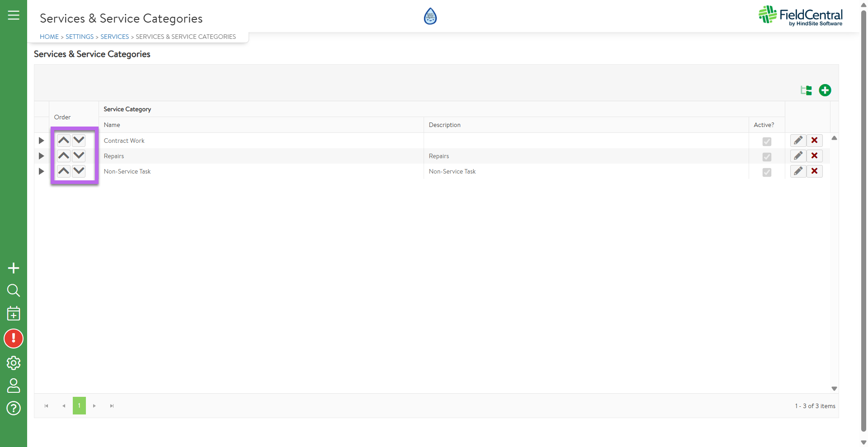Open the user profile icon
Image resolution: width=868 pixels, height=447 pixels.
click(x=14, y=386)
